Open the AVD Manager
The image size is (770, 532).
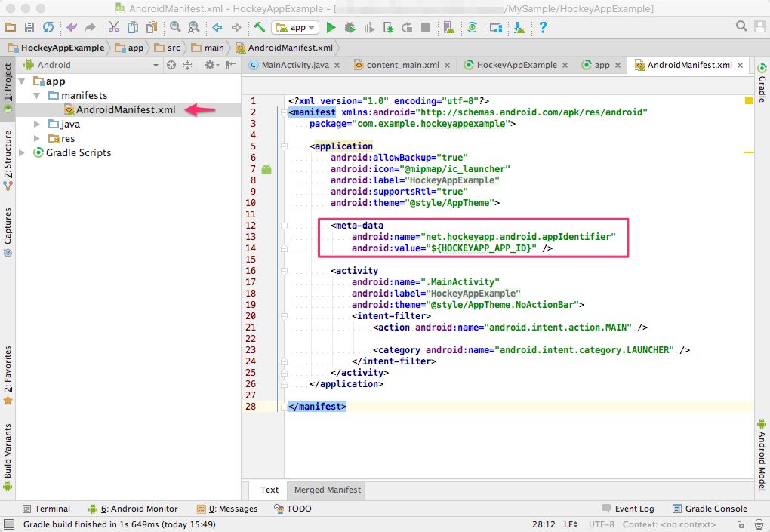pyautogui.click(x=448, y=27)
